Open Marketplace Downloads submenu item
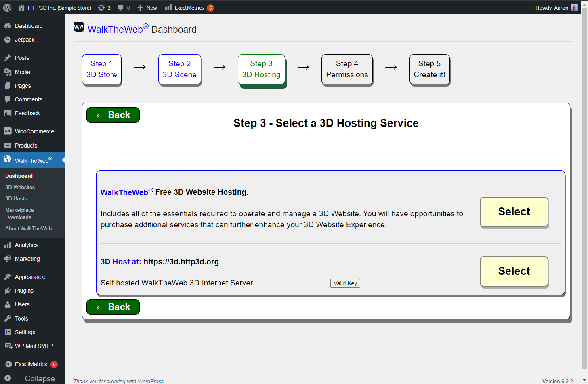The width and height of the screenshot is (588, 384). click(19, 213)
